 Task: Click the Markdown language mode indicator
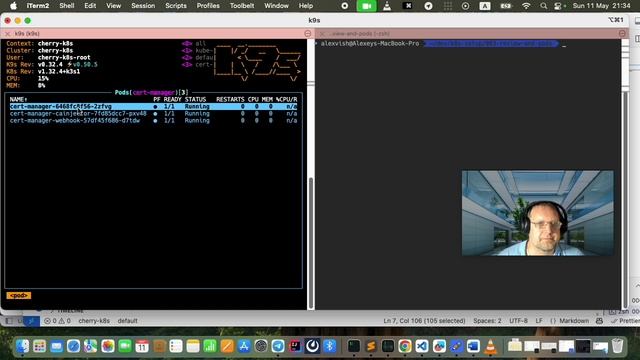[569, 321]
